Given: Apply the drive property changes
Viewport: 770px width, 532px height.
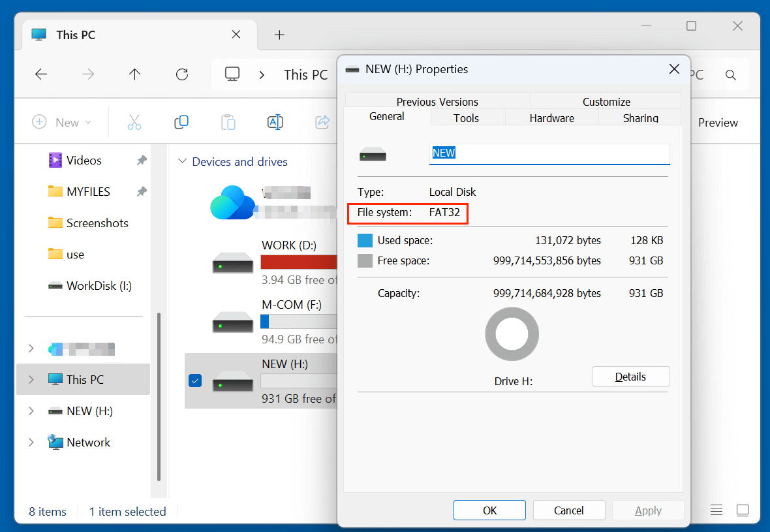Looking at the screenshot, I should pyautogui.click(x=648, y=510).
